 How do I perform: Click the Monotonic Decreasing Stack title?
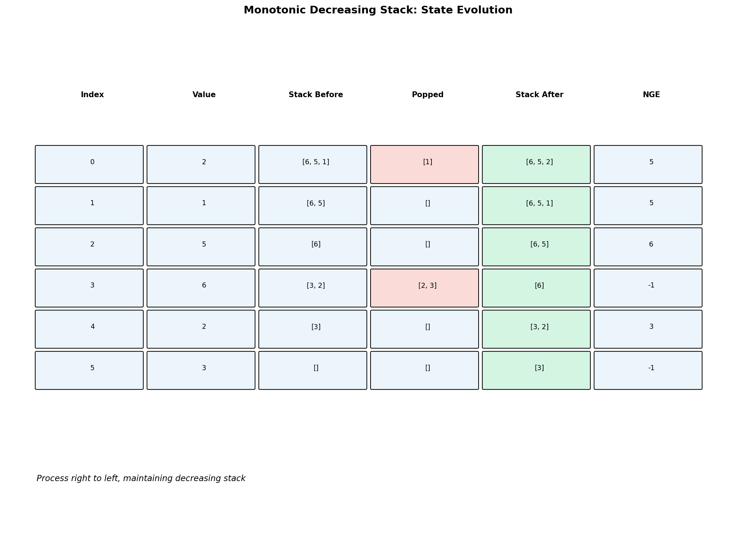[378, 10]
